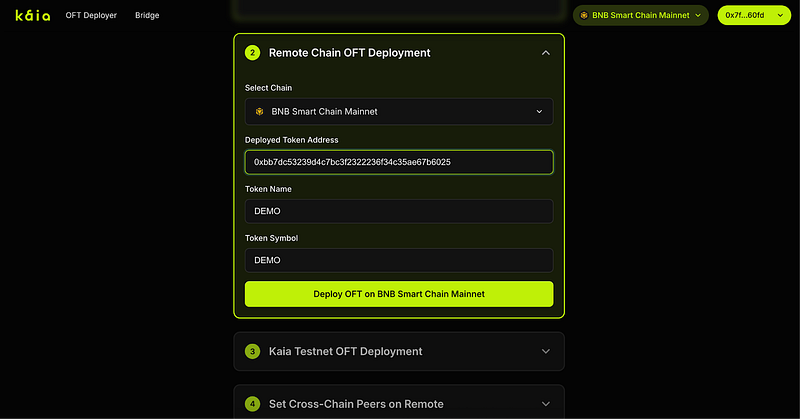Image resolution: width=800 pixels, height=419 pixels.
Task: Click the step 4 number badge
Action: (x=253, y=404)
